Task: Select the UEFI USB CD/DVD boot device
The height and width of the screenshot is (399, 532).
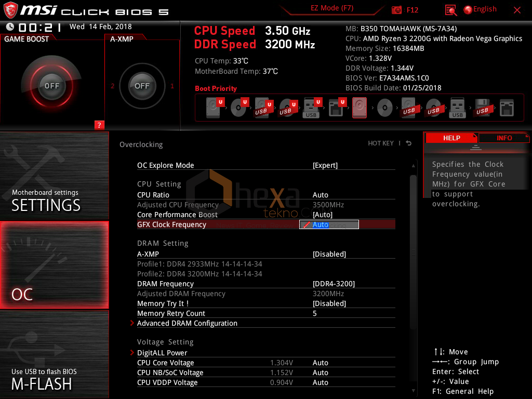Action: coord(288,108)
